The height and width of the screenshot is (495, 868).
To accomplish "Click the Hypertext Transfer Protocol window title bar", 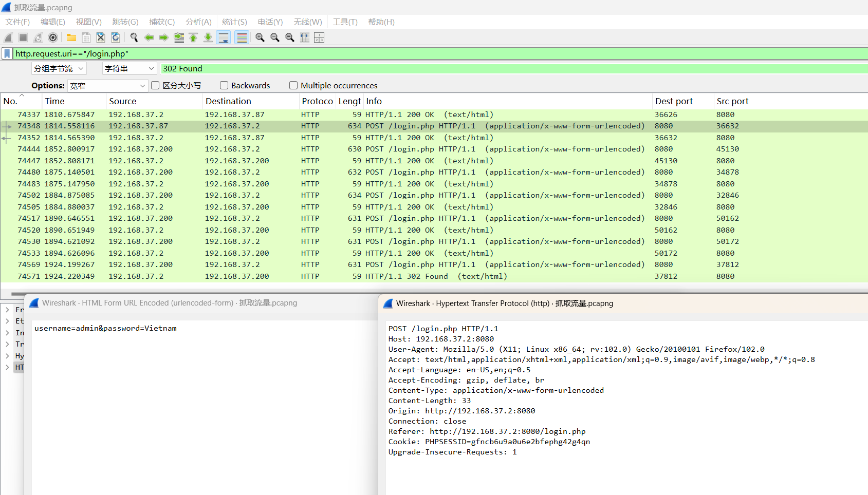I will pyautogui.click(x=623, y=303).
